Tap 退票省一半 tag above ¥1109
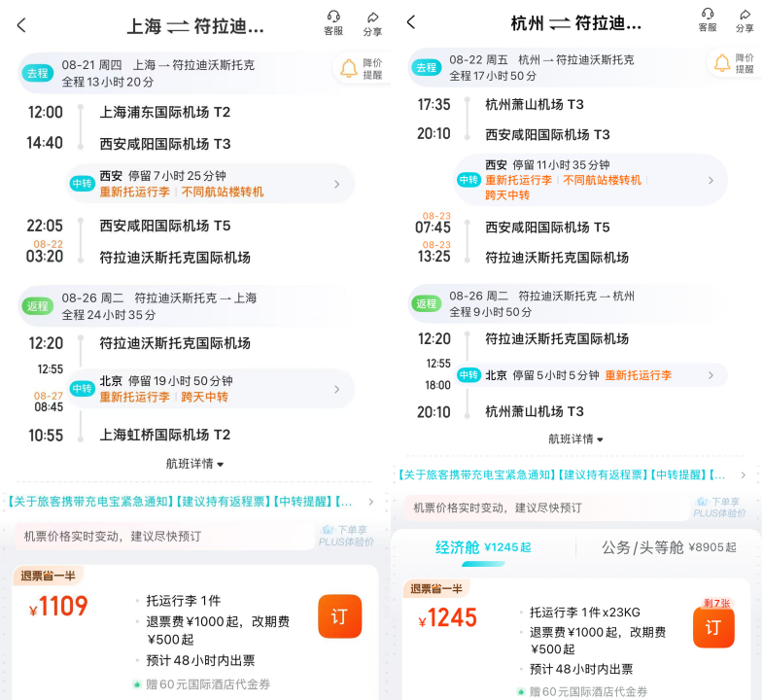 [x=48, y=576]
